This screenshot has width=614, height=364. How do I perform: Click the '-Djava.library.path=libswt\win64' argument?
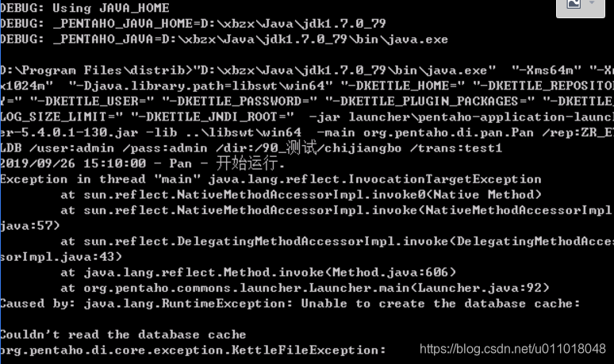coord(201,86)
